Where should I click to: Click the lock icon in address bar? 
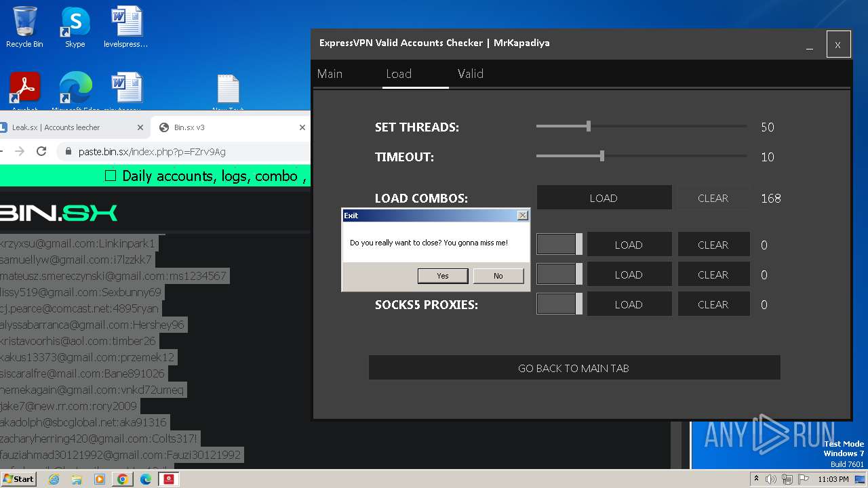pos(67,152)
